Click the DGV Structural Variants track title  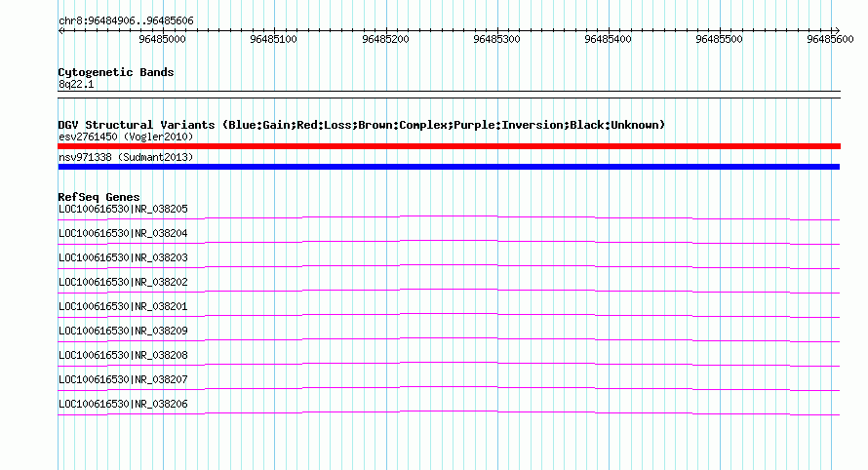pos(362,125)
